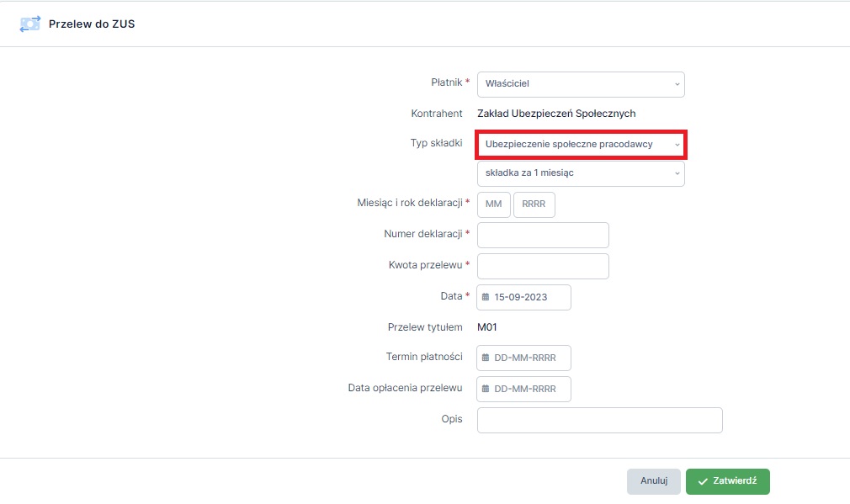Click the transfer icon beside Przelew do ZUS
This screenshot has width=850, height=504.
29,24
